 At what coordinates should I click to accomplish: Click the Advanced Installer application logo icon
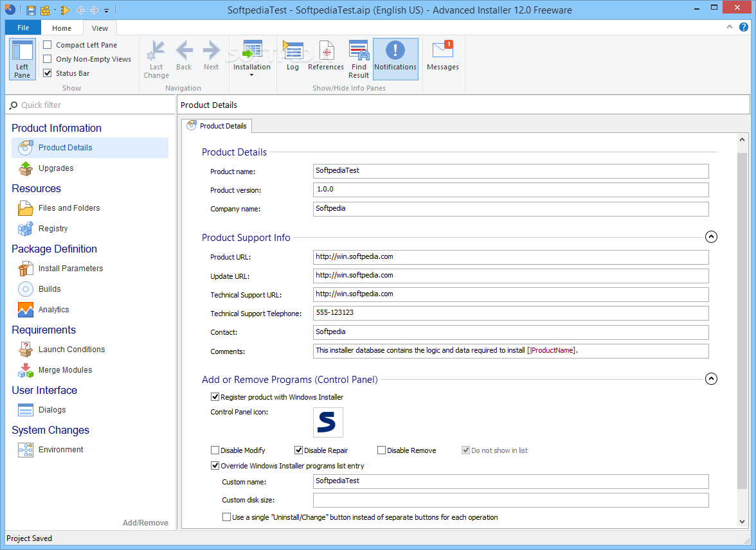pyautogui.click(x=10, y=9)
